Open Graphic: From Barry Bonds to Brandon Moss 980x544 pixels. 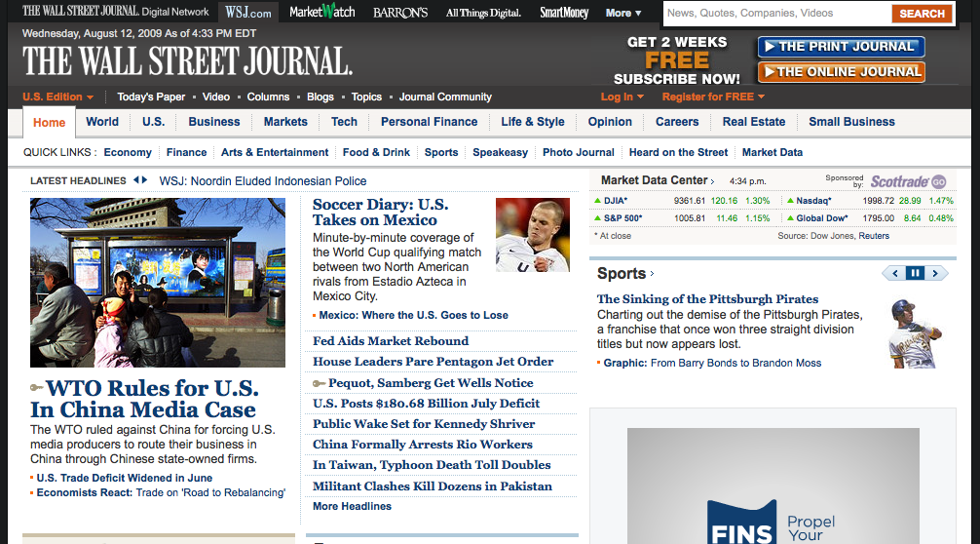tap(712, 364)
